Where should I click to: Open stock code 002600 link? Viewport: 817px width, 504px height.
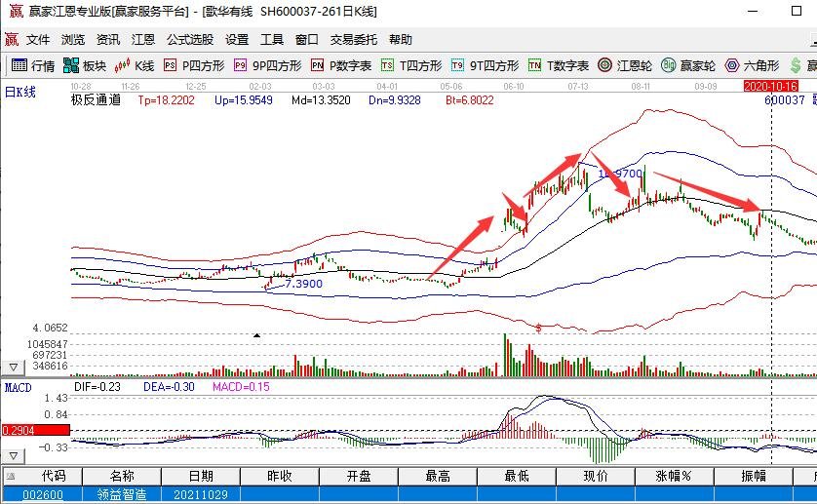tap(43, 494)
